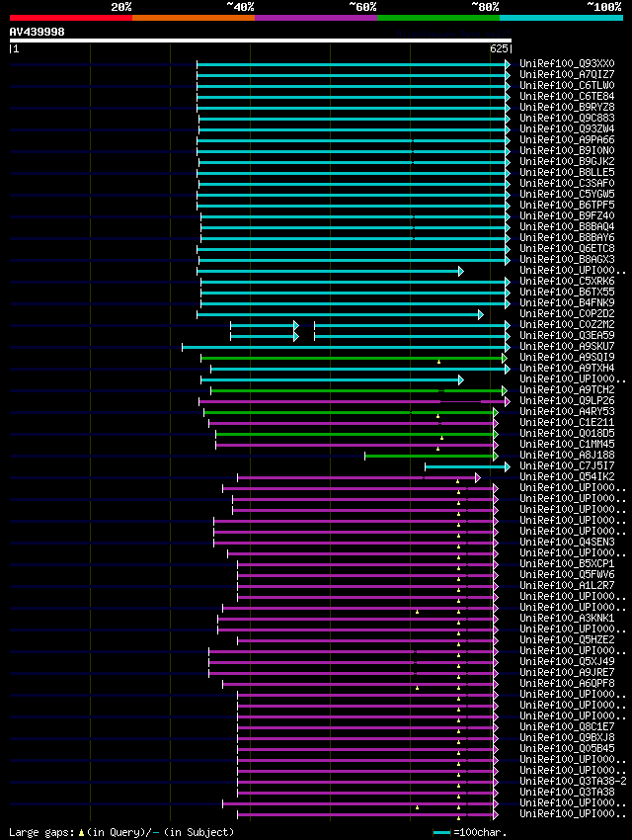Select the UniRef100_B4FNK9 label
The height and width of the screenshot is (840, 632).
[567, 302]
